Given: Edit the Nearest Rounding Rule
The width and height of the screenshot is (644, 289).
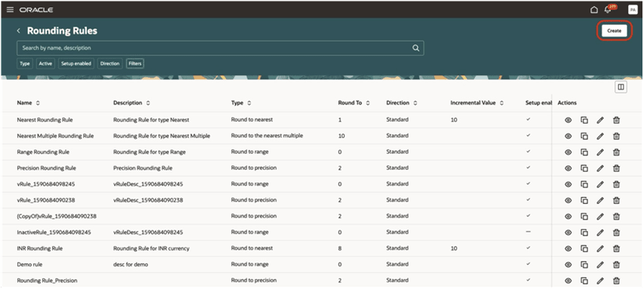Looking at the screenshot, I should pyautogui.click(x=600, y=120).
